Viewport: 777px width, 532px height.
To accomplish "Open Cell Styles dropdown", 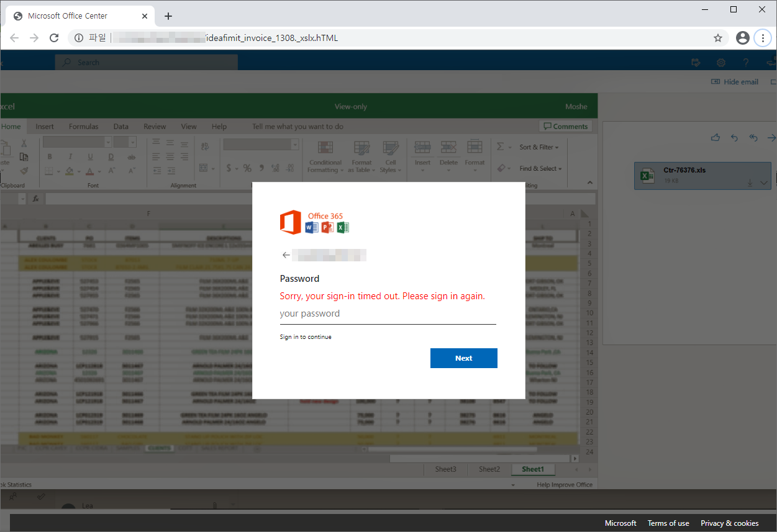I will click(389, 156).
